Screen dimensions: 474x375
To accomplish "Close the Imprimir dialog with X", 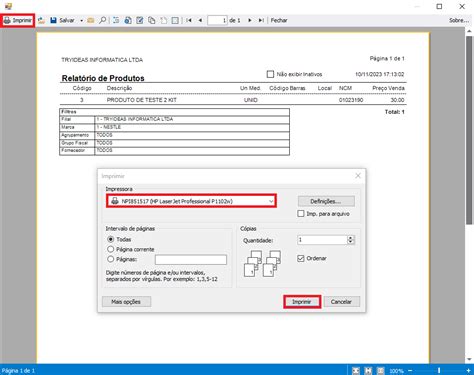I will pos(358,176).
